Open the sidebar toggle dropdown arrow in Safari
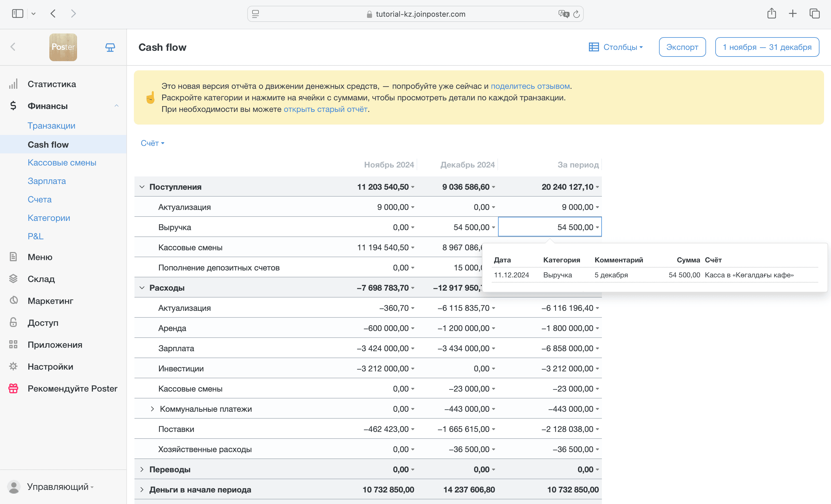Viewport: 831px width, 504px height. coord(33,14)
